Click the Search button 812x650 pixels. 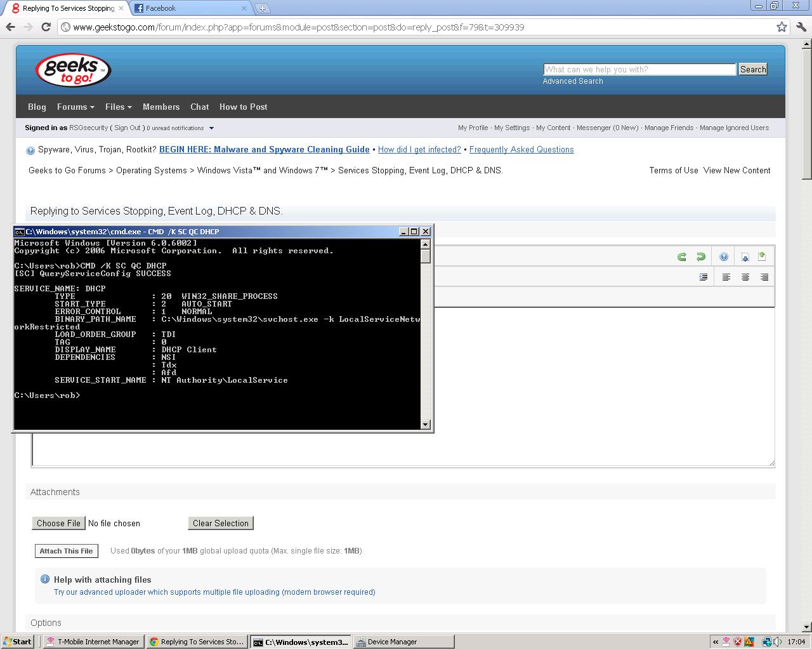[753, 69]
